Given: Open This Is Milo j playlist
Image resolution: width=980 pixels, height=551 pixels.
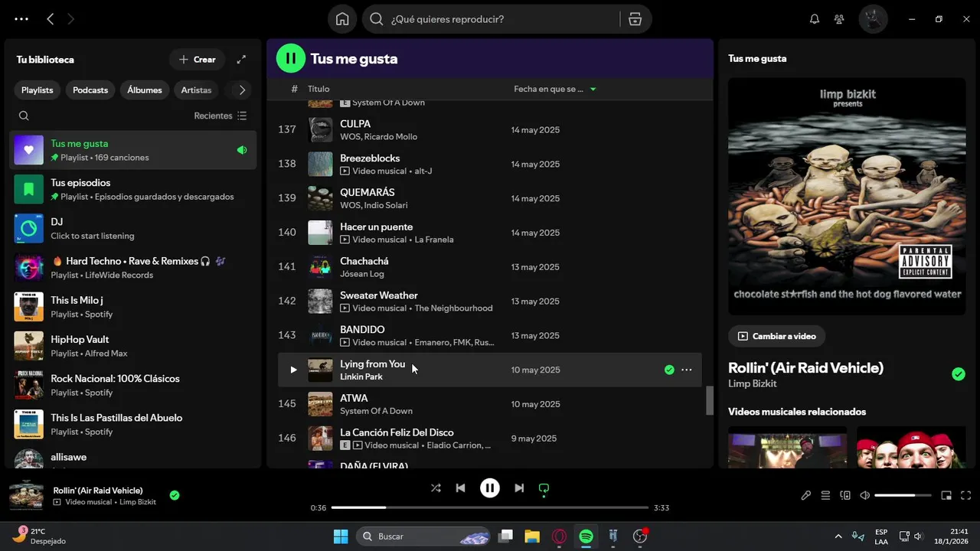Looking at the screenshot, I should click(133, 307).
